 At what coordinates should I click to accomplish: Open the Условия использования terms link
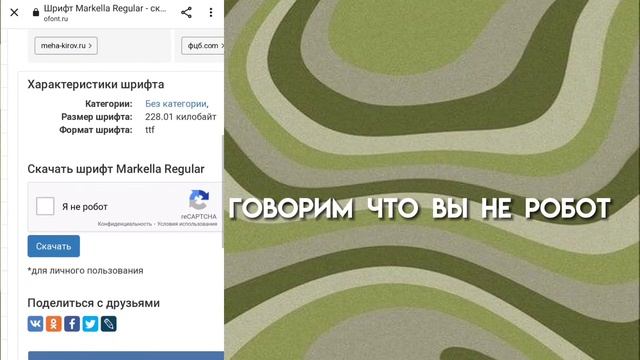[187, 224]
